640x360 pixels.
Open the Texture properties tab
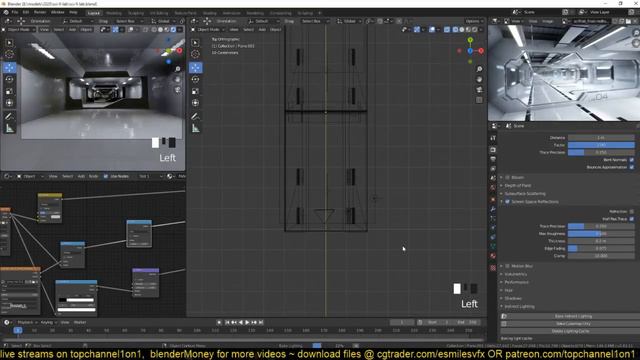tap(493, 268)
